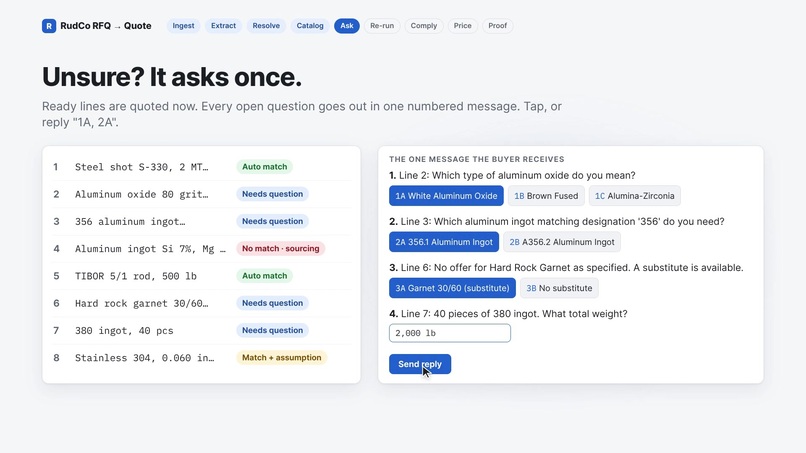
Task: Click question 3 text about Hard Rock Garnet
Action: click(x=566, y=267)
